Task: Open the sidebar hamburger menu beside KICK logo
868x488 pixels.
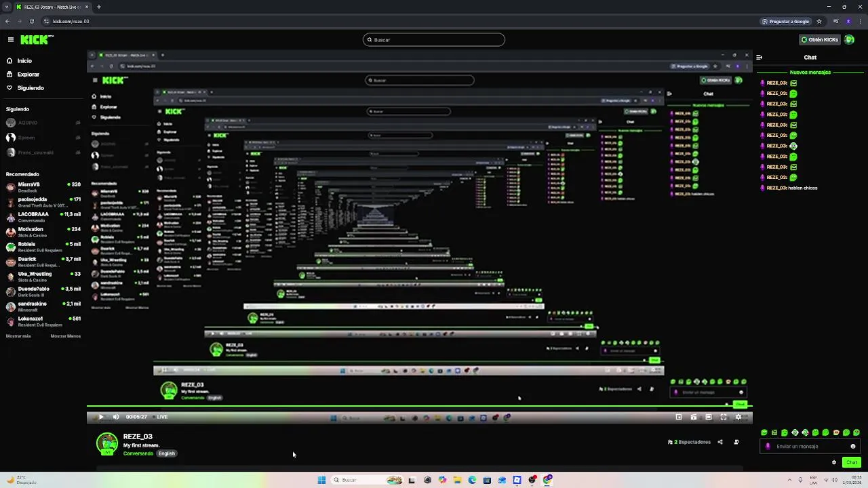Action: point(10,40)
